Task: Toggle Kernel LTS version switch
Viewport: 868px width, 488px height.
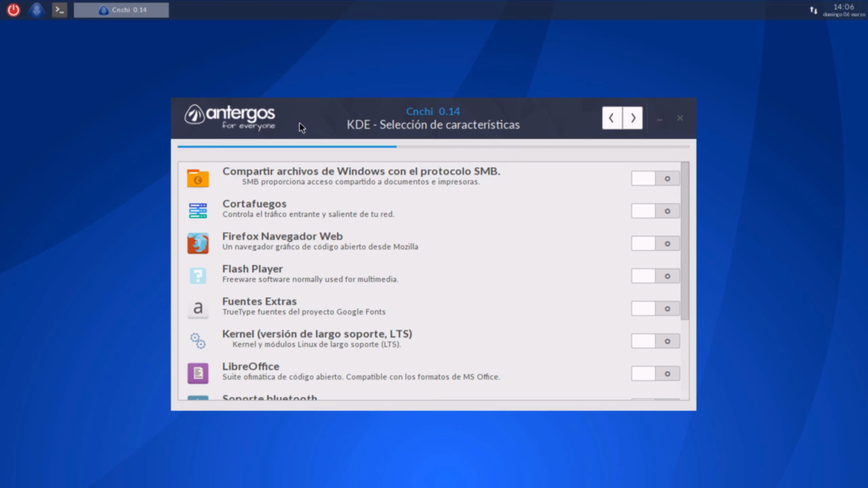Action: click(655, 341)
